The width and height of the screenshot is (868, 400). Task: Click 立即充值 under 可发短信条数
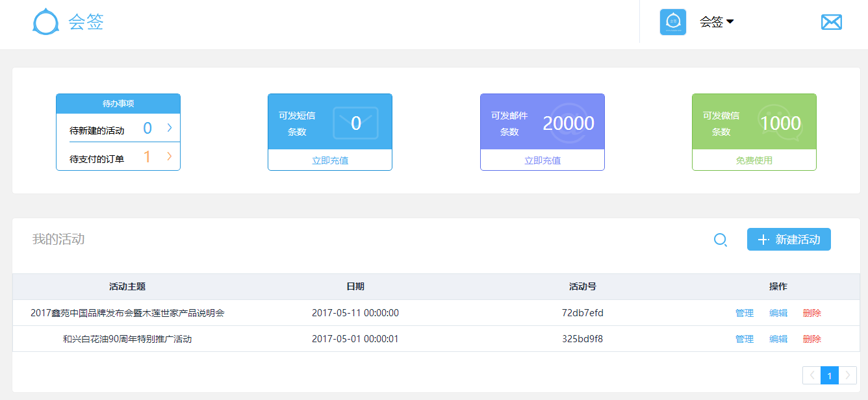(x=330, y=160)
